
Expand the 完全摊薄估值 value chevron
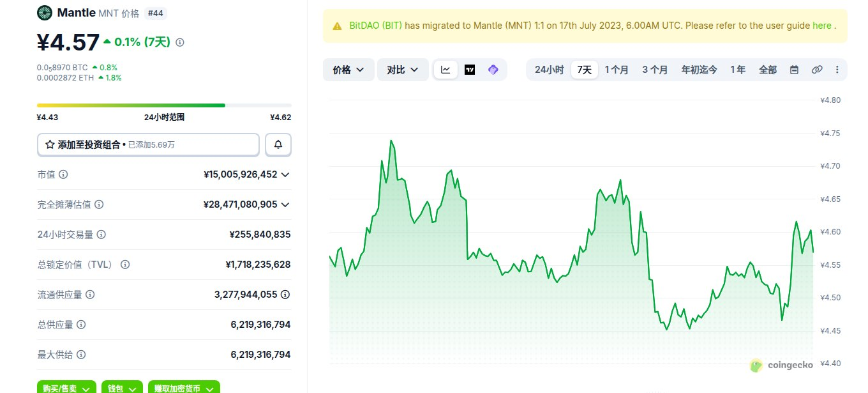point(285,204)
